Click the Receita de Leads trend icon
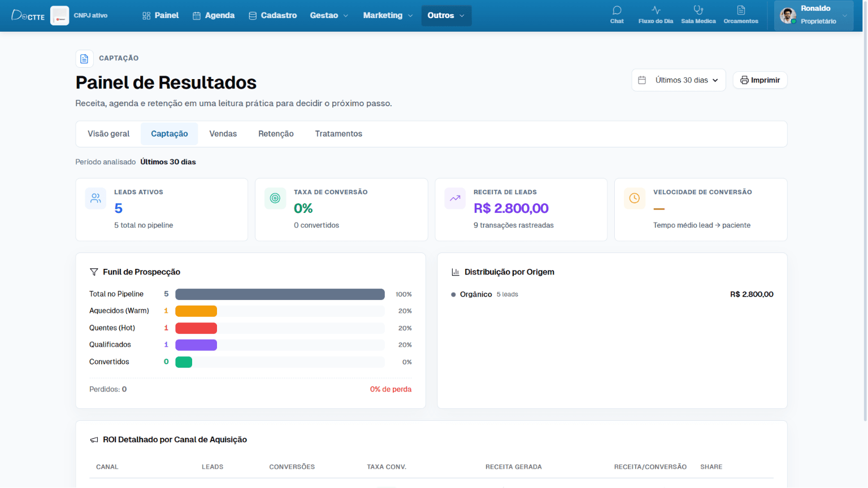 point(455,198)
